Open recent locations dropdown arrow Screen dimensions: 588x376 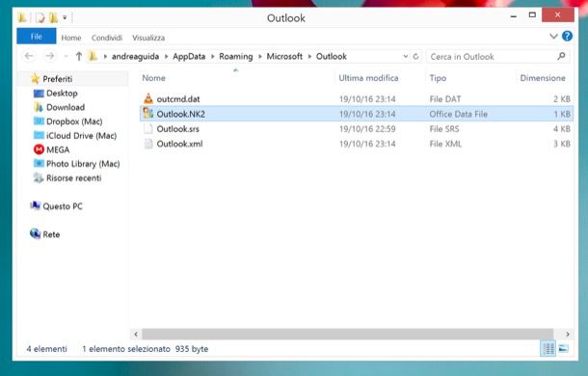pyautogui.click(x=66, y=57)
